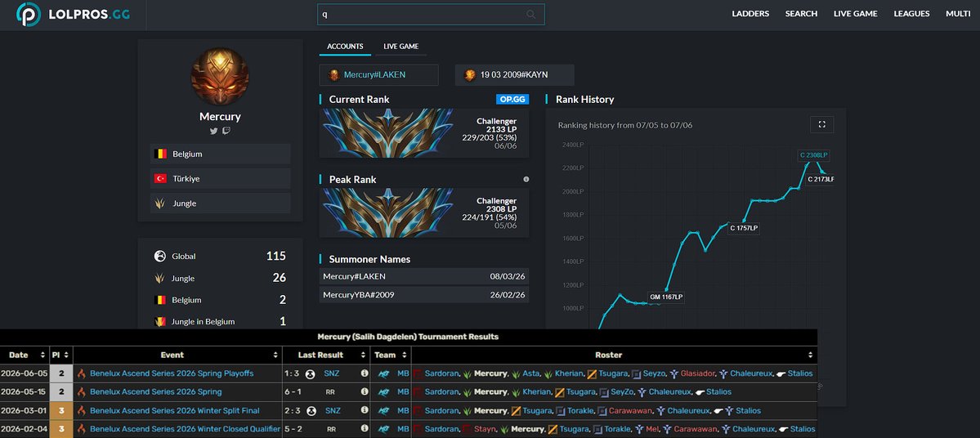Click the Jungle icon in the rankings list
Image resolution: width=980 pixels, height=438 pixels.
(160, 278)
